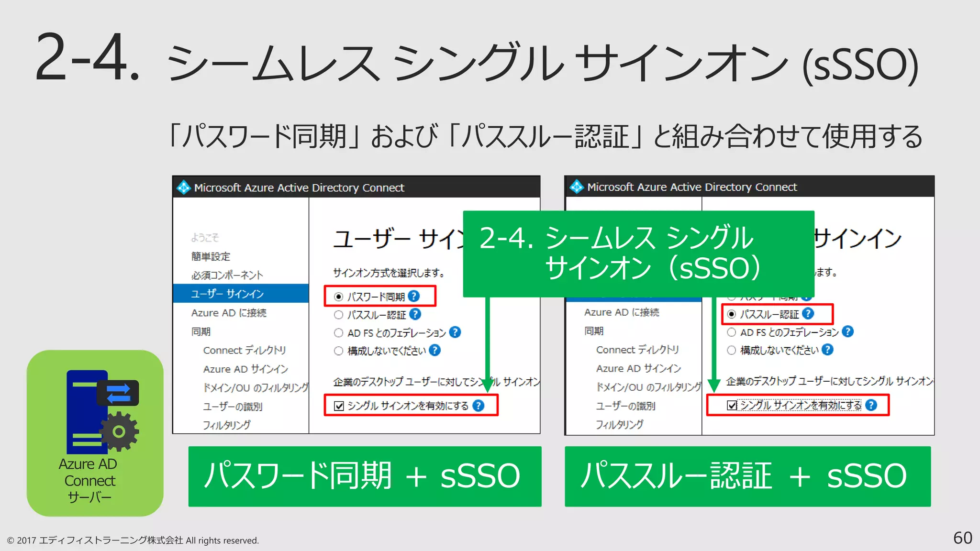Select ユーザー サインイン step in left window
Viewport: 980px width, 551px height.
click(x=241, y=294)
